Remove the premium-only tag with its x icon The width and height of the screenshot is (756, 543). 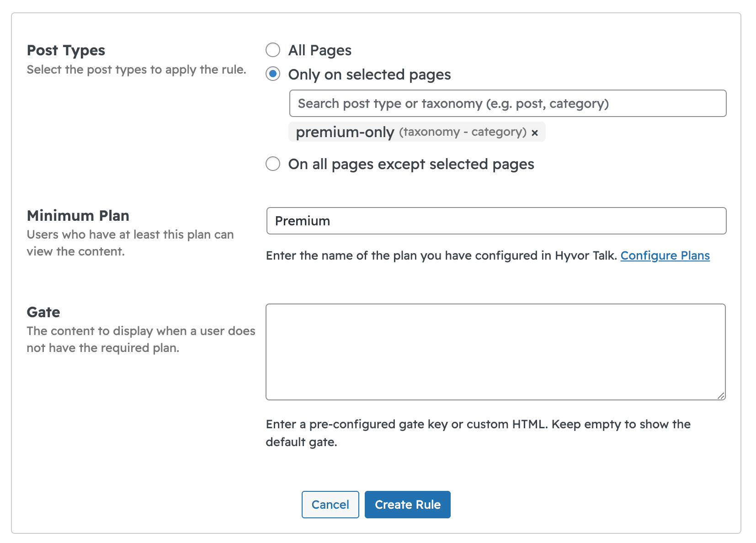tap(534, 133)
